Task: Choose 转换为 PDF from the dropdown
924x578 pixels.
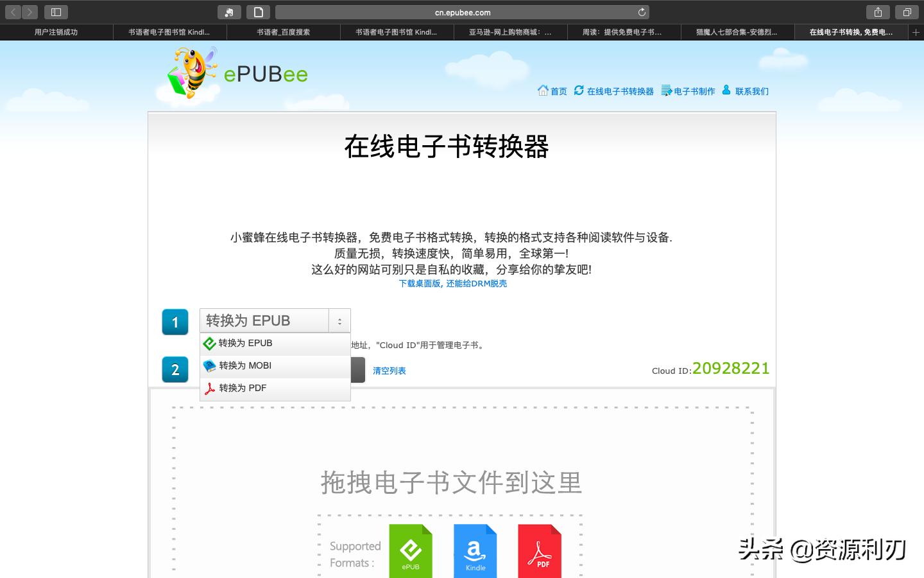Action: coord(242,388)
